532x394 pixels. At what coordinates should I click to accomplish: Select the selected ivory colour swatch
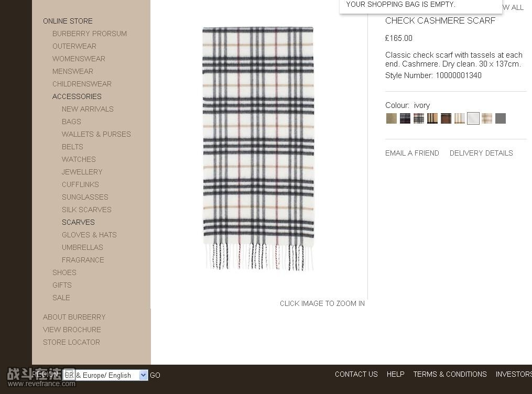[x=473, y=118]
